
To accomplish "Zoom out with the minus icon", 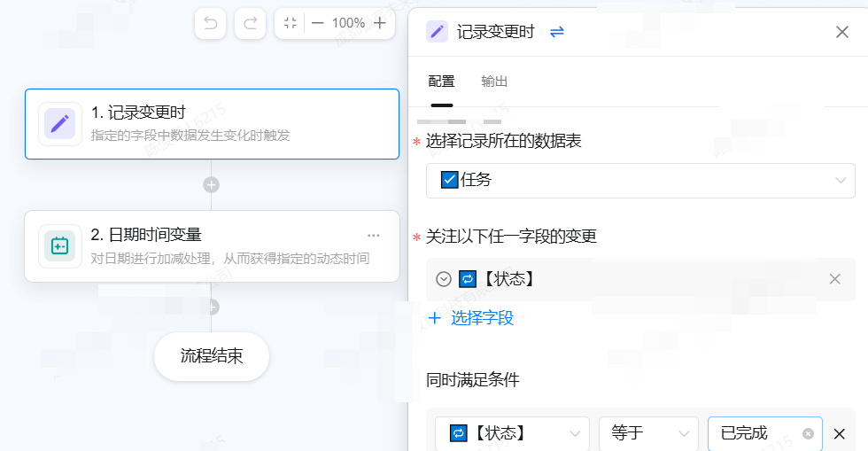I will click(318, 23).
